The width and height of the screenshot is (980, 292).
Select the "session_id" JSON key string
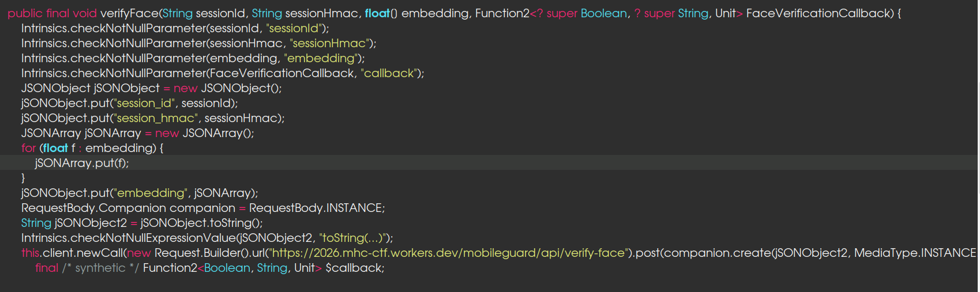click(x=144, y=103)
